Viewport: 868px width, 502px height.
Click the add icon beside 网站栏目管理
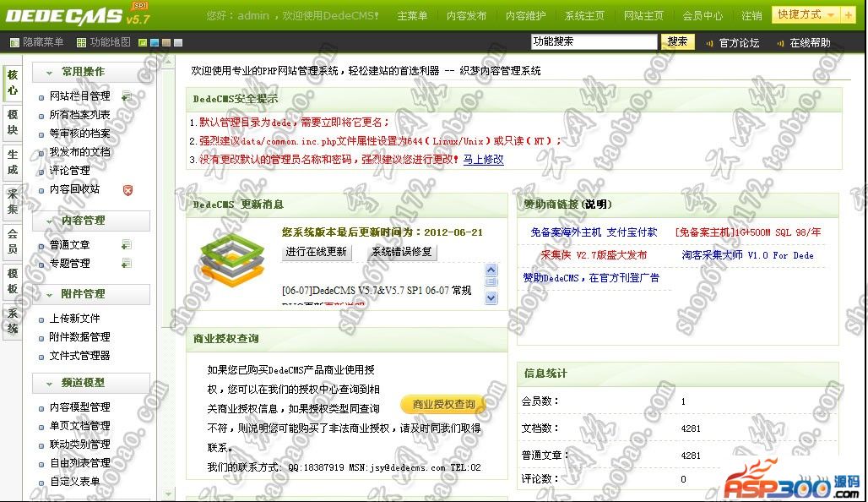coord(127,96)
